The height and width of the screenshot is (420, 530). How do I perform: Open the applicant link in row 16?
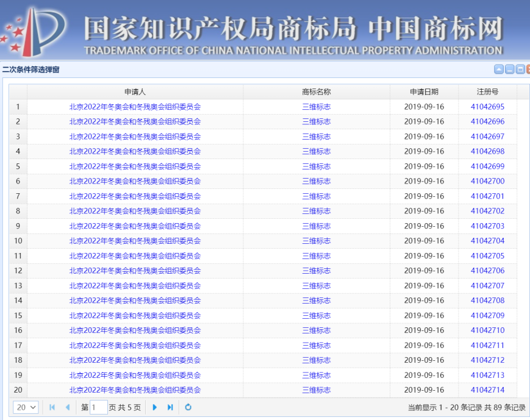tap(135, 330)
